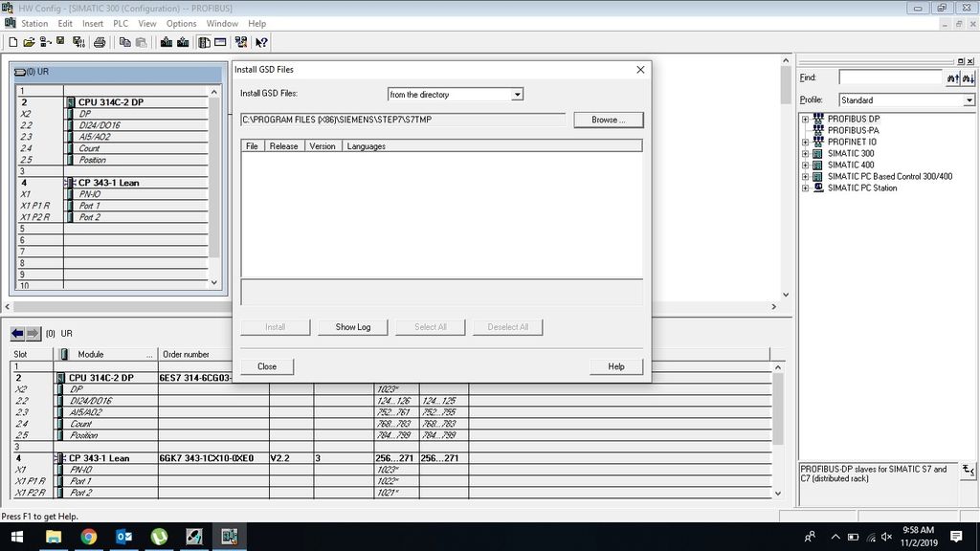
Task: Open the notification center icon
Action: click(x=956, y=537)
